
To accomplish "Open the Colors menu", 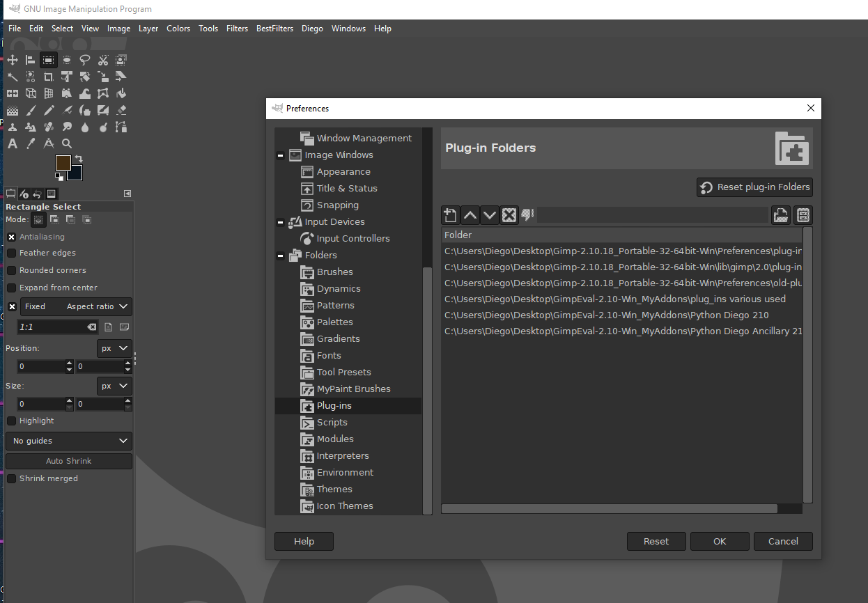I will pos(178,29).
